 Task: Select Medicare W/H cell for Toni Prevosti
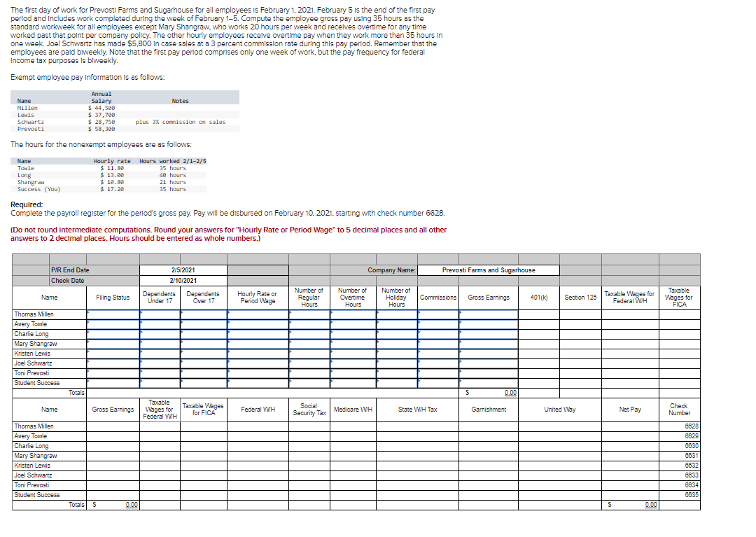pyautogui.click(x=353, y=485)
